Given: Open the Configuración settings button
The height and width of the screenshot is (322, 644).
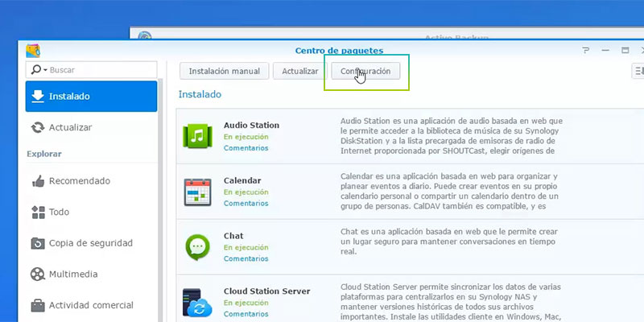Looking at the screenshot, I should coord(365,71).
